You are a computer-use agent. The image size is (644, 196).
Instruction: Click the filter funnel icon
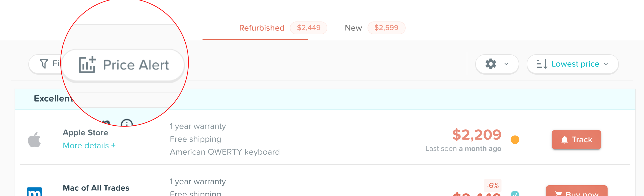(x=44, y=64)
